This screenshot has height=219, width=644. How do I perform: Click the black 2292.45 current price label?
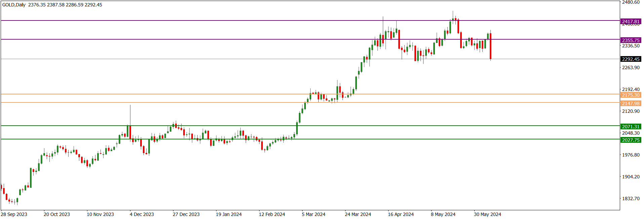631,59
